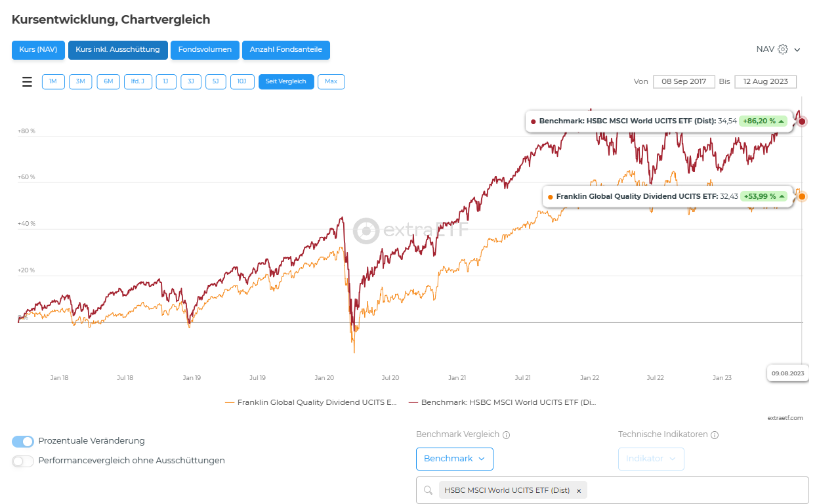Enable Performancevergleich ohne Ausschüttungen switch
Viewport: 817px width, 504px height.
pyautogui.click(x=23, y=461)
